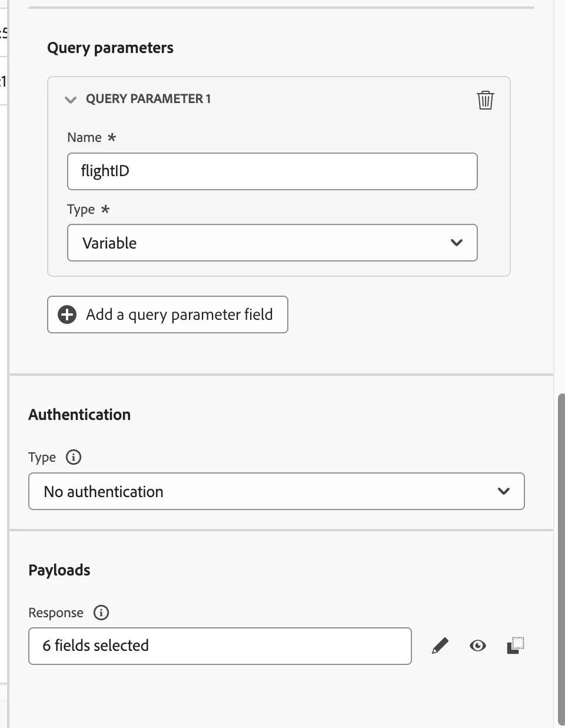565x728 pixels.
Task: Click the flightID name input field
Action: coord(272,171)
